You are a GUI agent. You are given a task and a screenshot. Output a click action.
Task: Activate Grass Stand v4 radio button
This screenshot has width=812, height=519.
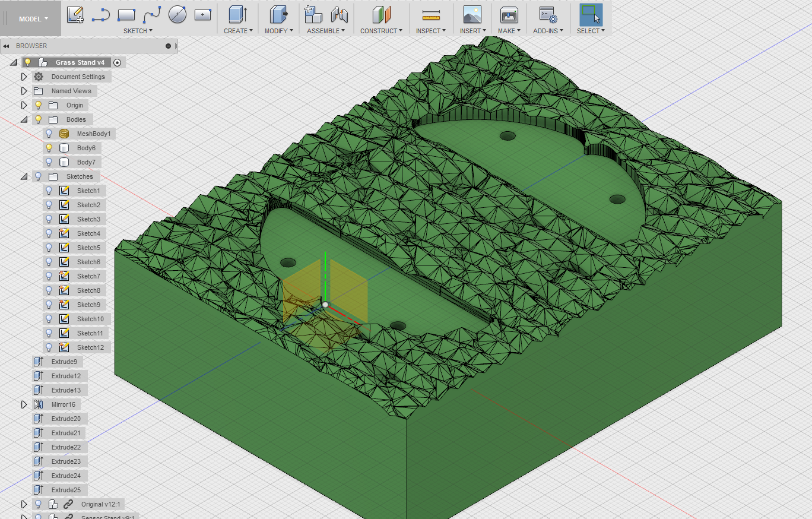117,62
